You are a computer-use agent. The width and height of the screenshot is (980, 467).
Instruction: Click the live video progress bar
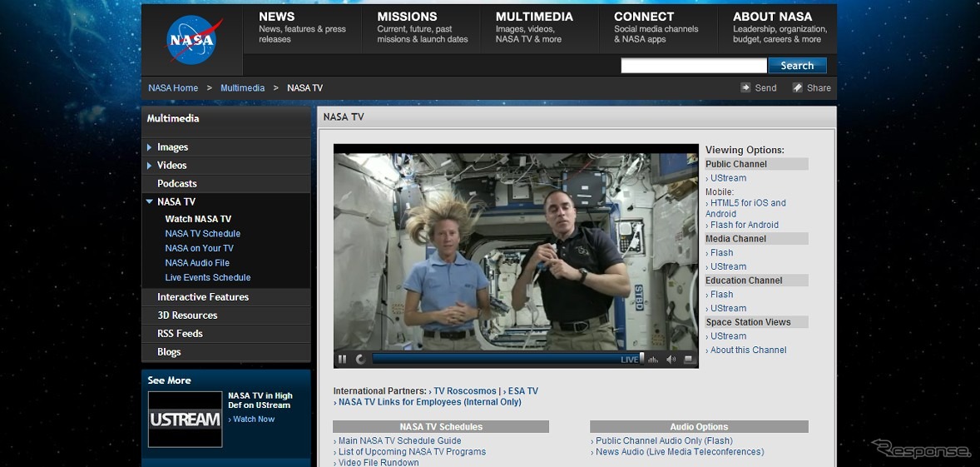point(507,360)
